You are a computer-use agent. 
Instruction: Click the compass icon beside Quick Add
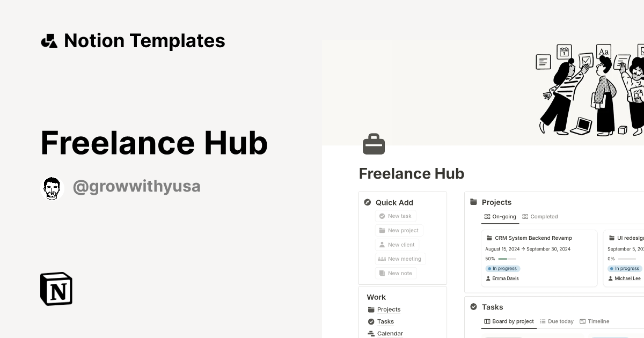[x=368, y=203]
